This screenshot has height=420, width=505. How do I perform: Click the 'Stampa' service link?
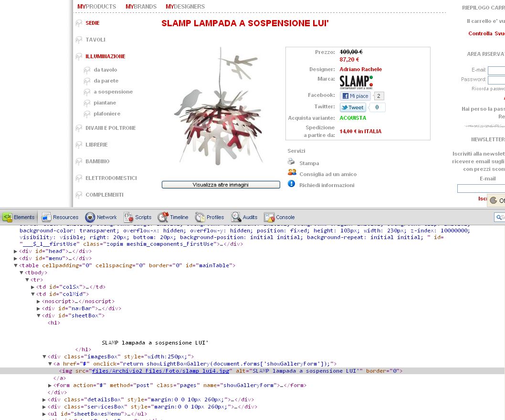[309, 163]
